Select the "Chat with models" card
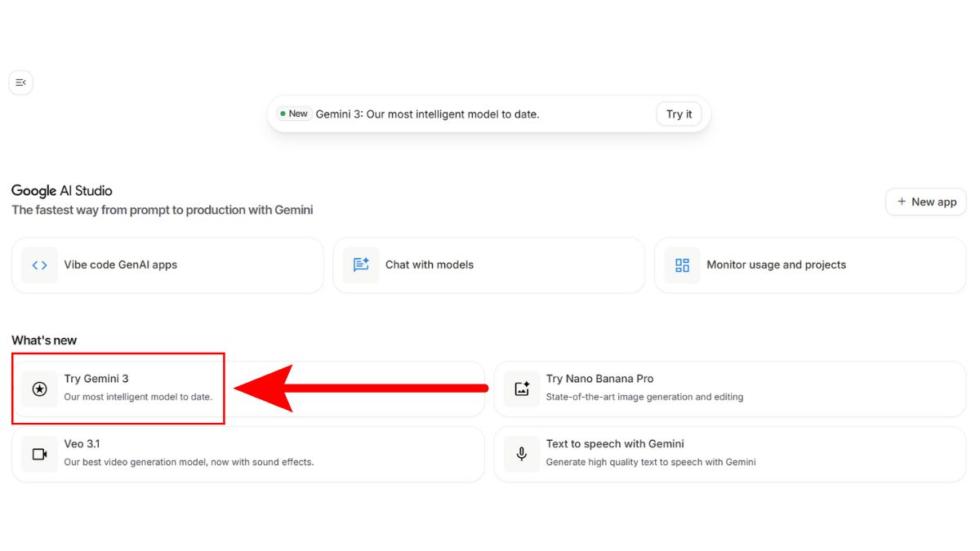980x551 pixels. (x=430, y=265)
